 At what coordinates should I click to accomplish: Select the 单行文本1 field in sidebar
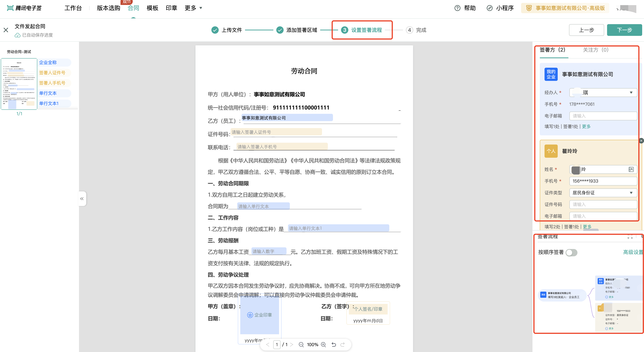(54, 104)
